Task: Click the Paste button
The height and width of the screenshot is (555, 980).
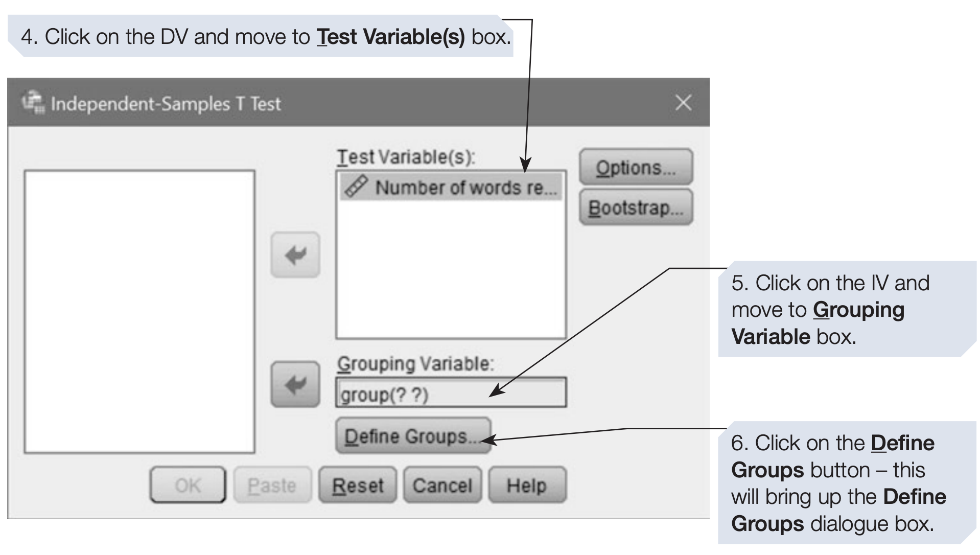Action: [x=272, y=485]
